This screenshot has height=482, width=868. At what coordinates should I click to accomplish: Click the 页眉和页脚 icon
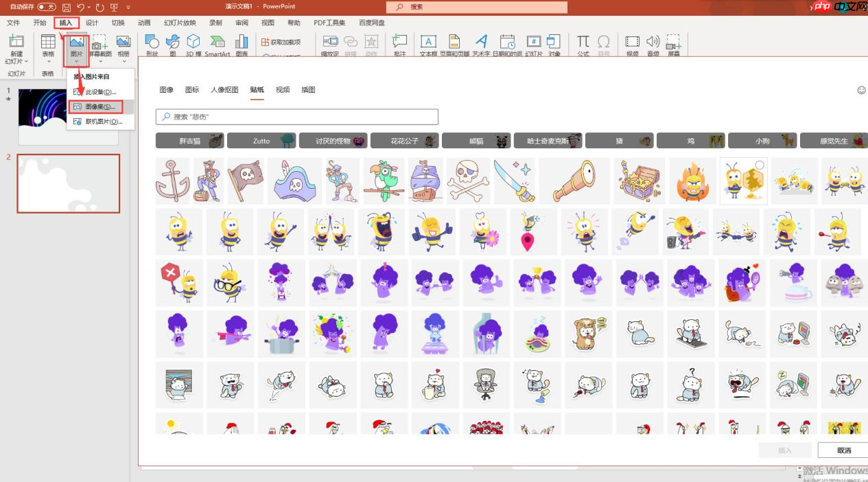click(x=454, y=41)
